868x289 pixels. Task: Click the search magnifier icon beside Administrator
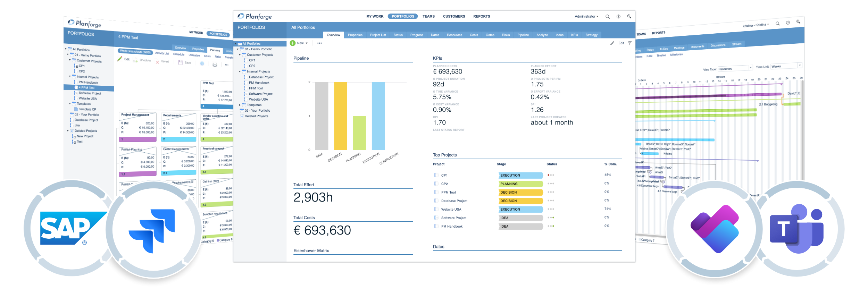point(608,17)
